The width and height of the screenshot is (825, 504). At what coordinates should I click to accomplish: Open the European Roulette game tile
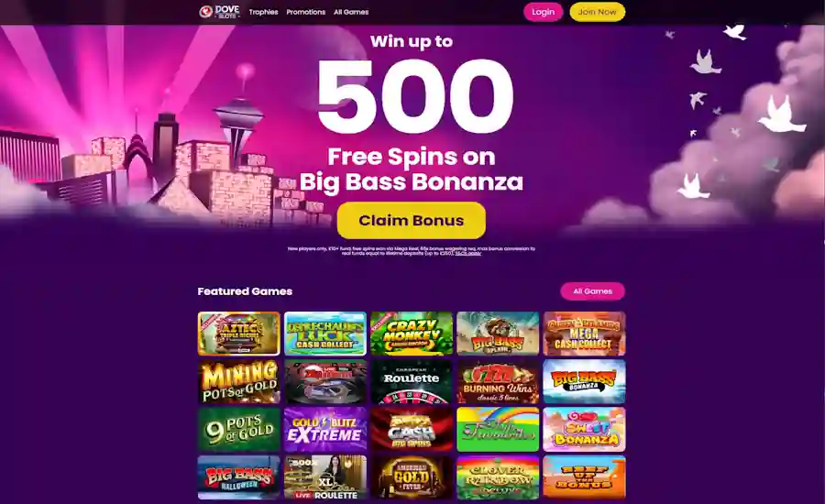tap(412, 381)
